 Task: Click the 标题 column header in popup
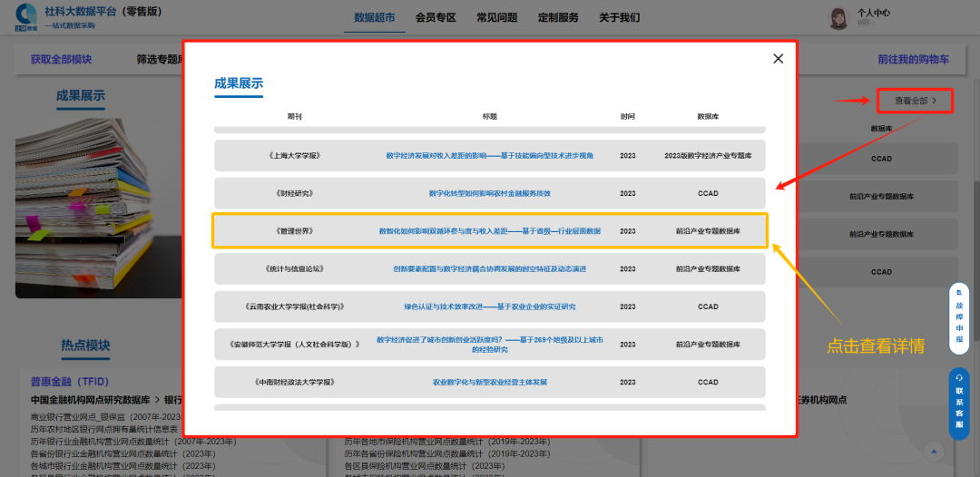coord(489,117)
